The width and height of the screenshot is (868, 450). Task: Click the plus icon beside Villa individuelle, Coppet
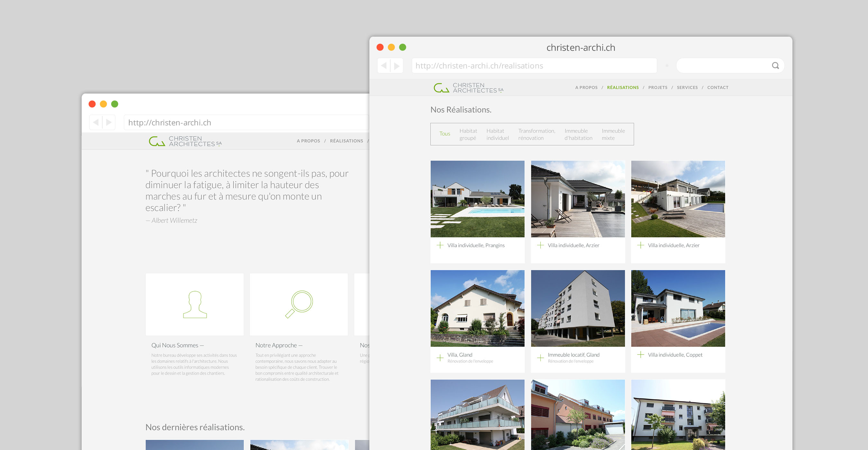641,355
